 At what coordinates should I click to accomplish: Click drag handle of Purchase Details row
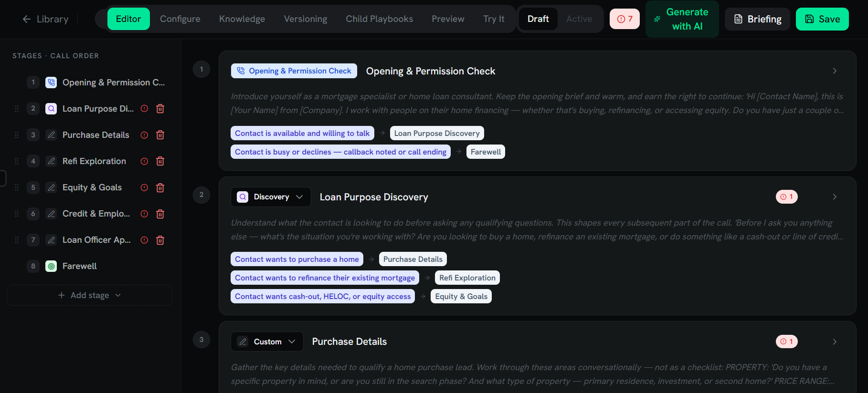17,135
